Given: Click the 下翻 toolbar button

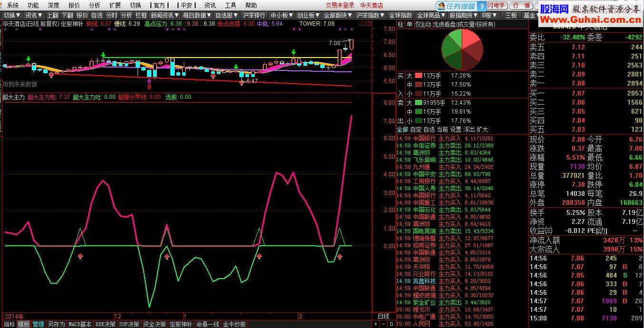Looking at the screenshot, I should pyautogui.click(x=67, y=15).
